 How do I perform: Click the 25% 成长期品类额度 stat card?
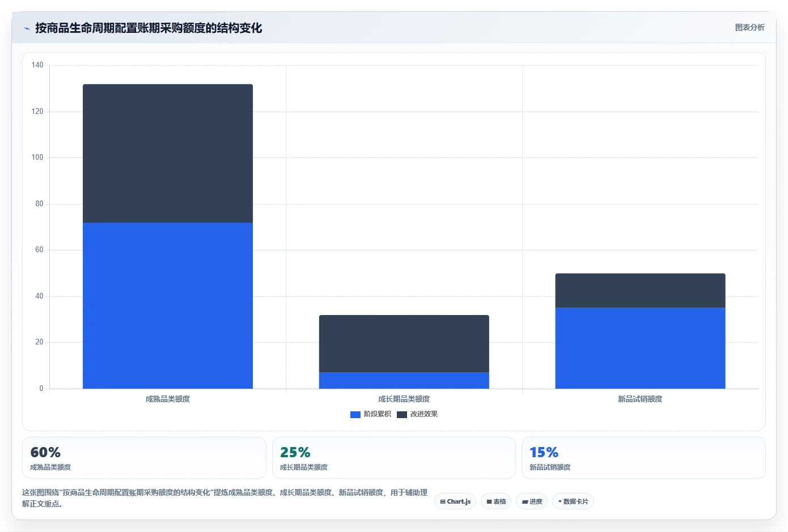point(394,458)
